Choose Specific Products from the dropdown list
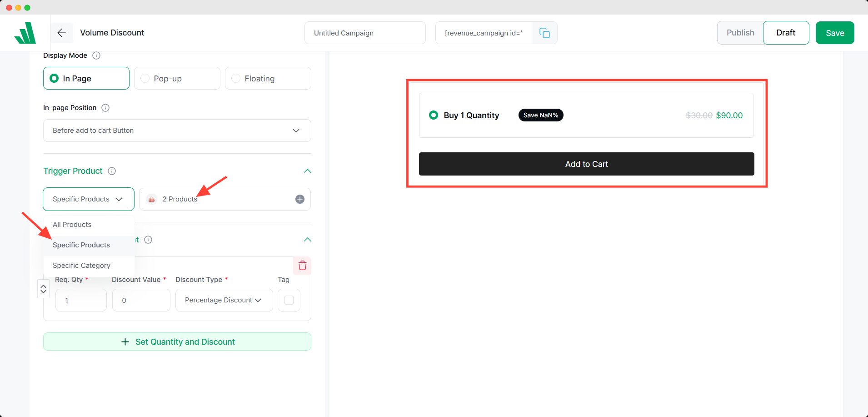 point(89,245)
